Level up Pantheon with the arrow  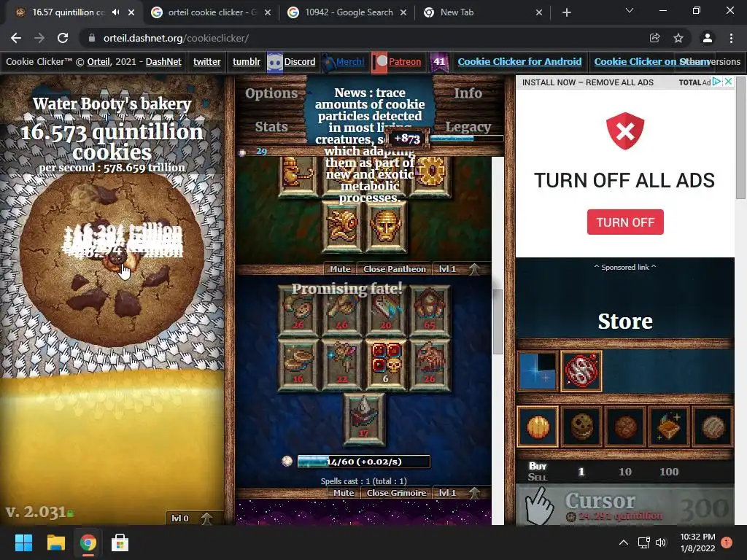pyautogui.click(x=473, y=269)
